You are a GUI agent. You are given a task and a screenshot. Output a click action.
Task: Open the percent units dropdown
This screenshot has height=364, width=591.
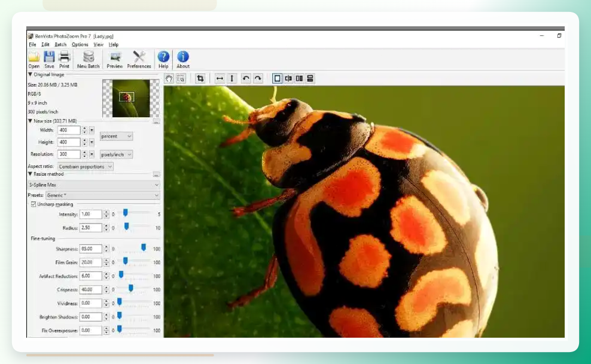click(116, 136)
